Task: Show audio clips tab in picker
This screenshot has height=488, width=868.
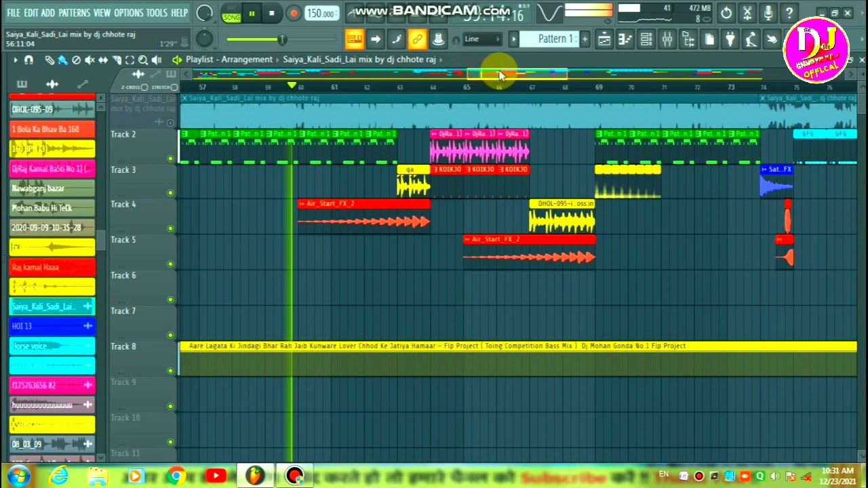Action: pyautogui.click(x=52, y=84)
